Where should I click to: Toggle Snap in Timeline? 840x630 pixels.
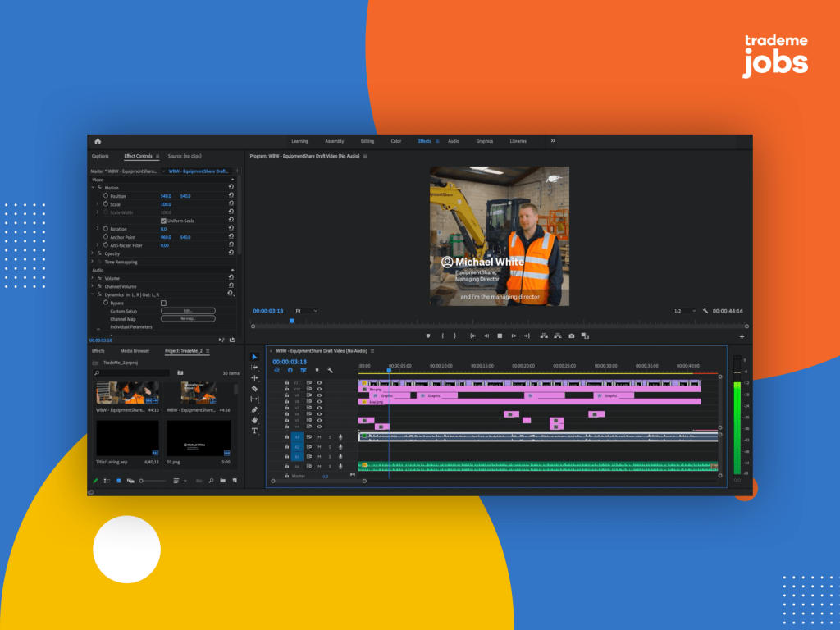point(290,370)
